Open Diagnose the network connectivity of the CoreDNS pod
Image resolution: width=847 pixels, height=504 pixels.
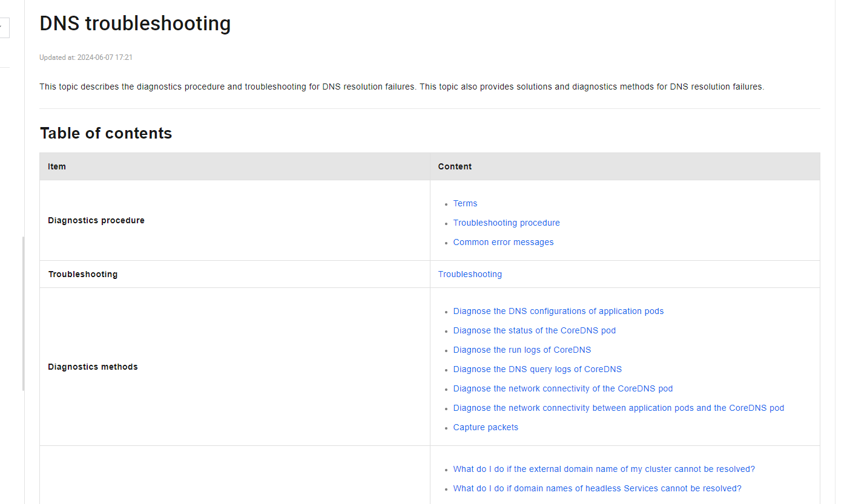pos(563,388)
